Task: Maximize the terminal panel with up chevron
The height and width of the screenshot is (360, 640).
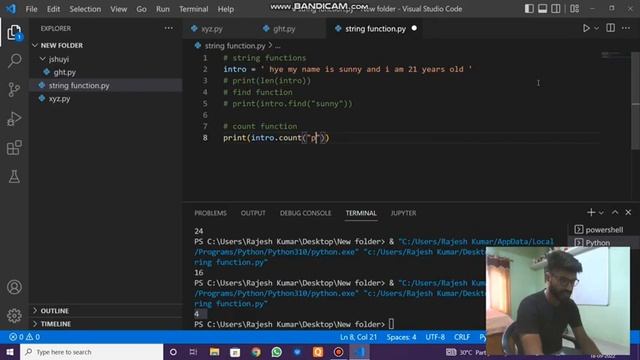Action: click(x=615, y=212)
